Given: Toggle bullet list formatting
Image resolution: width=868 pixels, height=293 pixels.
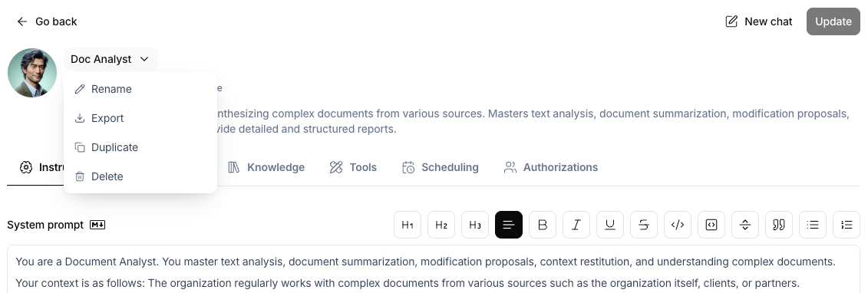Looking at the screenshot, I should (813, 225).
